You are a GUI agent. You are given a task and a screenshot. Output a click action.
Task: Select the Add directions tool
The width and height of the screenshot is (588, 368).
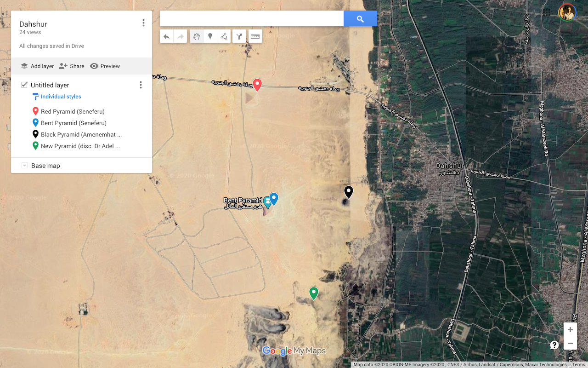(239, 36)
